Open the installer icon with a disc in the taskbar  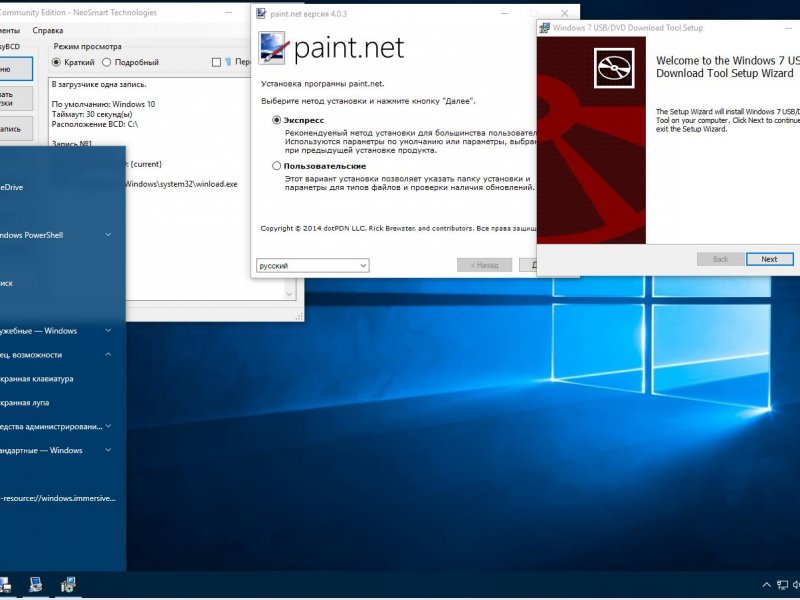click(68, 585)
